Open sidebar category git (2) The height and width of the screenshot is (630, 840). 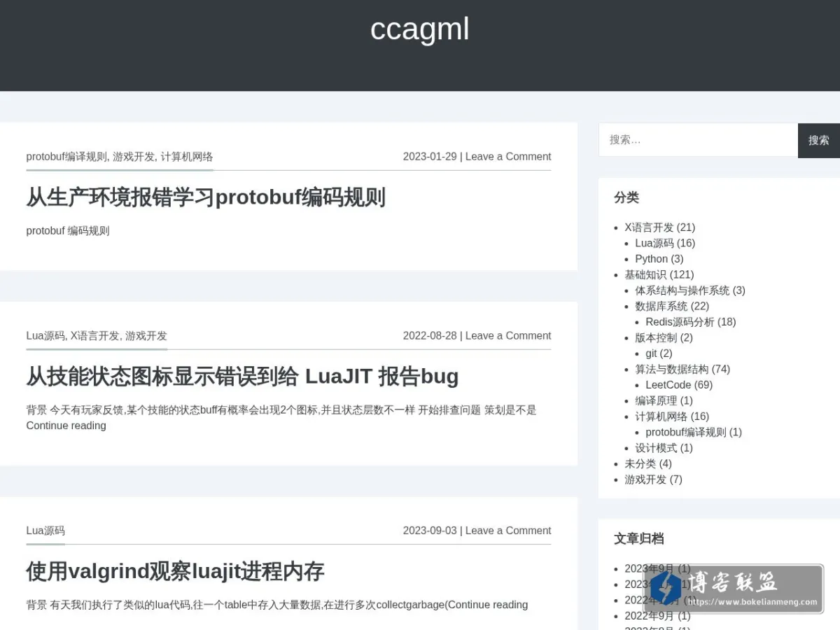click(x=651, y=353)
